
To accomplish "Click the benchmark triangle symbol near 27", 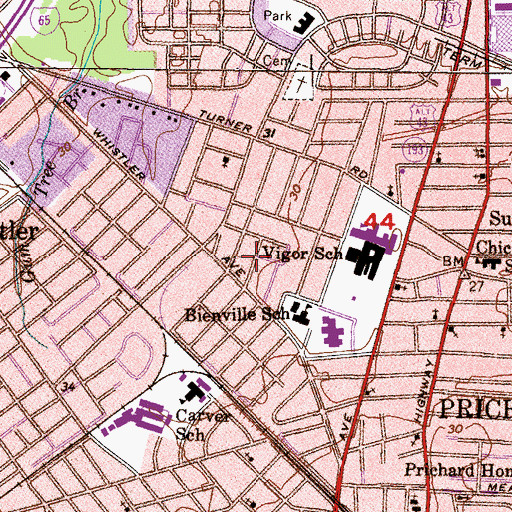I will tap(465, 275).
